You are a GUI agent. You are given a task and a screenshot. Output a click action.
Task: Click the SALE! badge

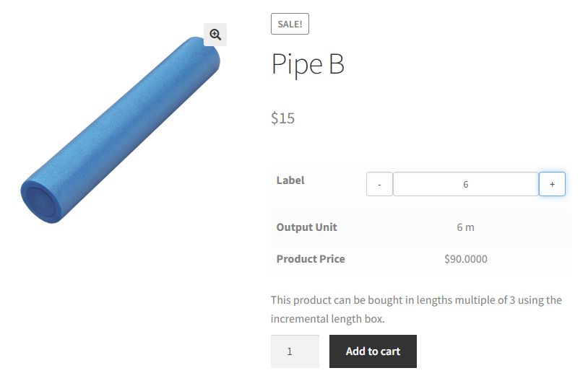[x=290, y=24]
